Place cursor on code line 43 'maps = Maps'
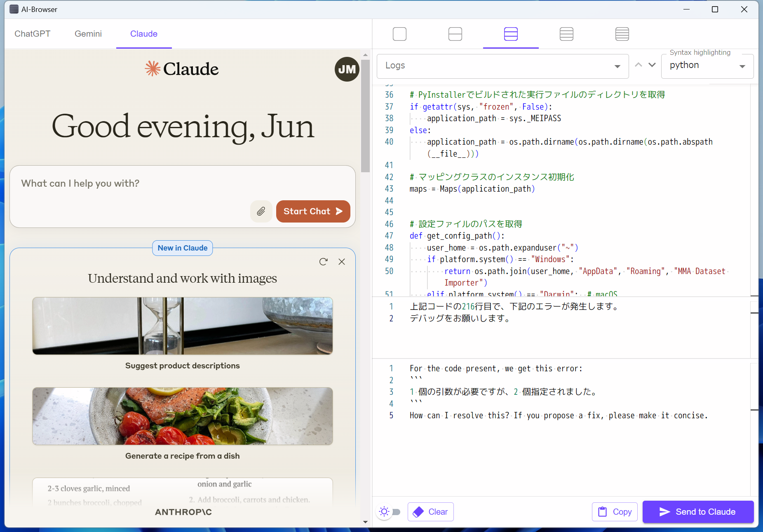763x532 pixels. (472, 189)
